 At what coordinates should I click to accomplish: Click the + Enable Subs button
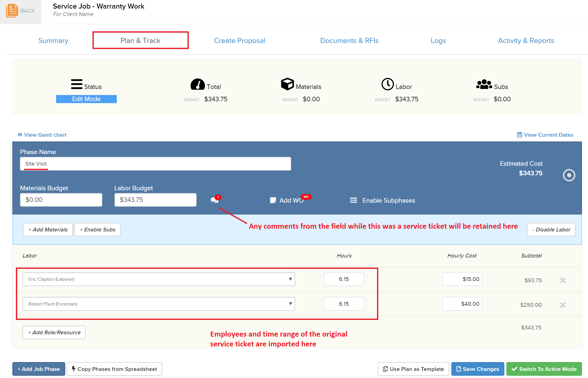(97, 229)
